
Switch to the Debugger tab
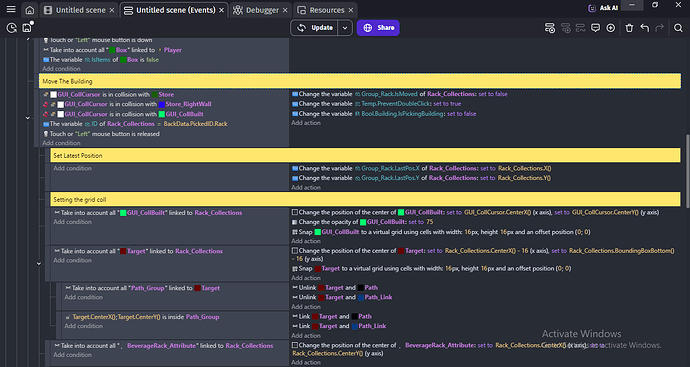(x=261, y=10)
